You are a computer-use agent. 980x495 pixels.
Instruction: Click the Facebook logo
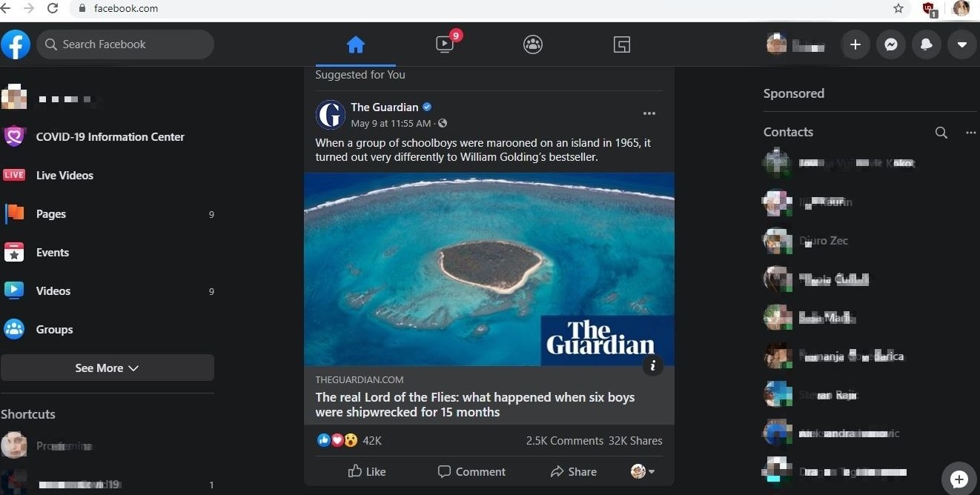(16, 44)
